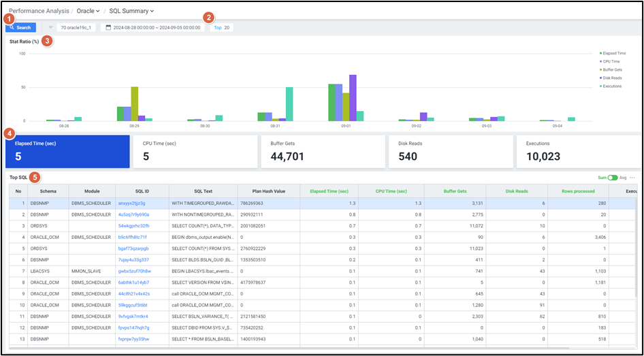
Task: Toggle Elapsed Time series in chart legend
Action: tap(614, 53)
